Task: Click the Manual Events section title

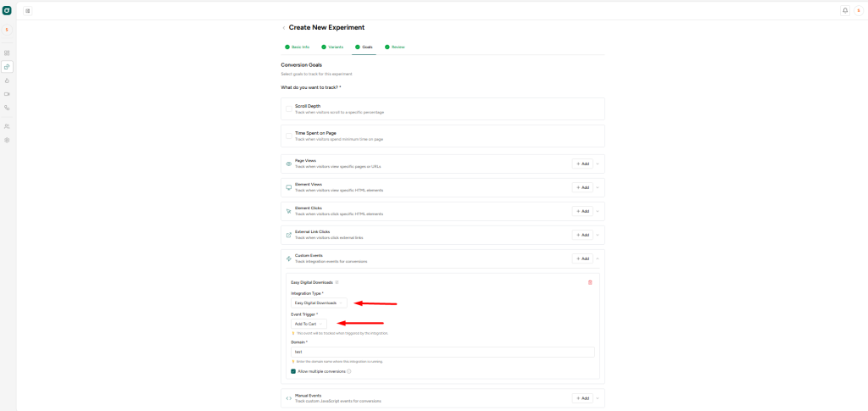Action: pyautogui.click(x=309, y=396)
